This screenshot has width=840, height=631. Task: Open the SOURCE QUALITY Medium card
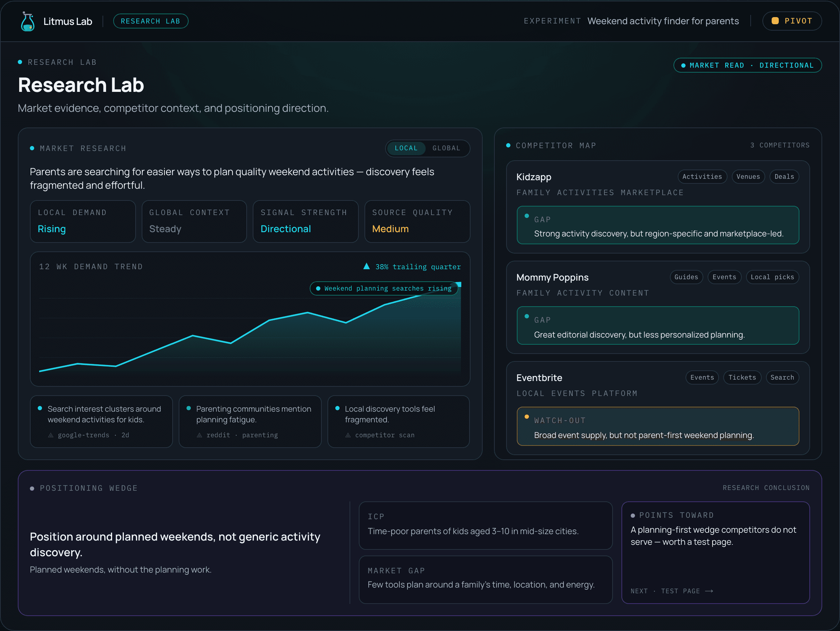(x=417, y=221)
